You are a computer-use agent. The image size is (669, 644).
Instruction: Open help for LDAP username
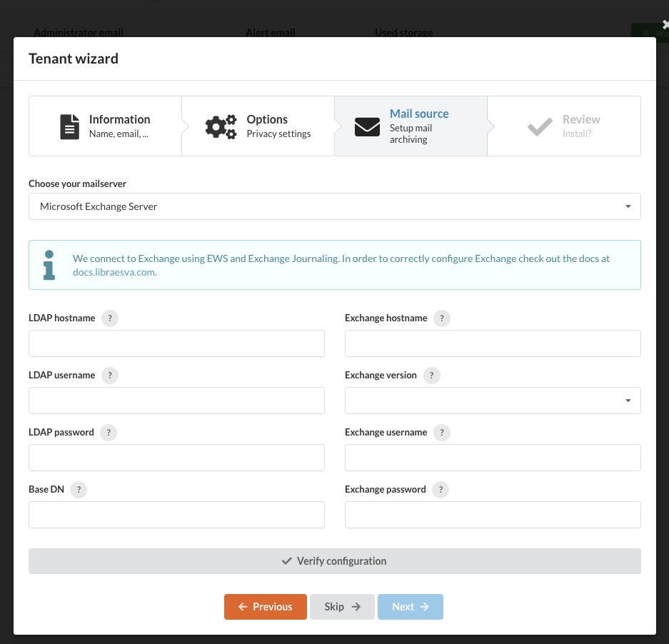[x=110, y=375]
